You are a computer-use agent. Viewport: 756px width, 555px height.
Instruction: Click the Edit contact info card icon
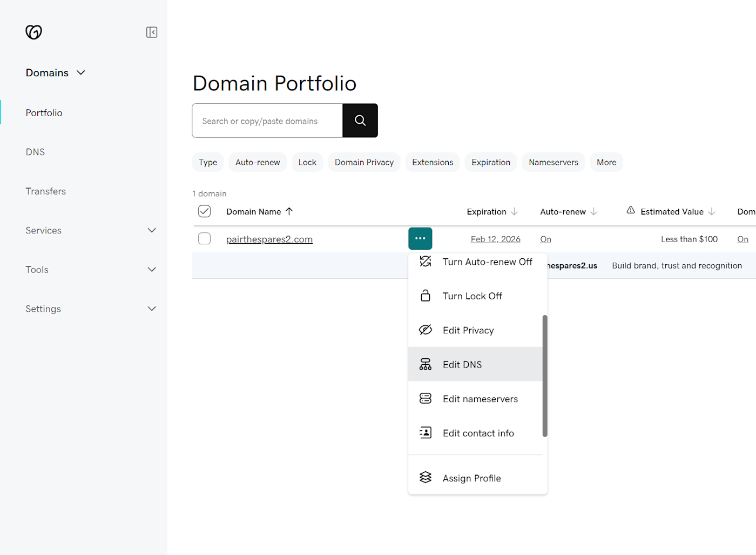click(426, 433)
